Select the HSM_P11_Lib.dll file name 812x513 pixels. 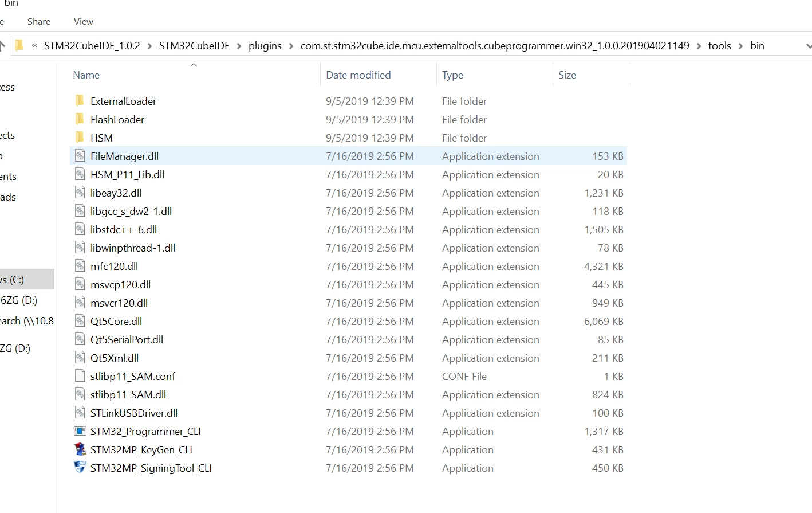127,174
